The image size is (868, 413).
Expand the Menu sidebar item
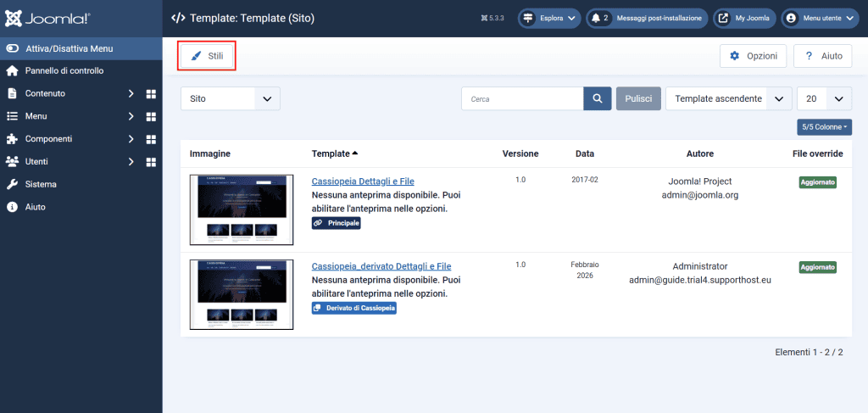point(36,116)
